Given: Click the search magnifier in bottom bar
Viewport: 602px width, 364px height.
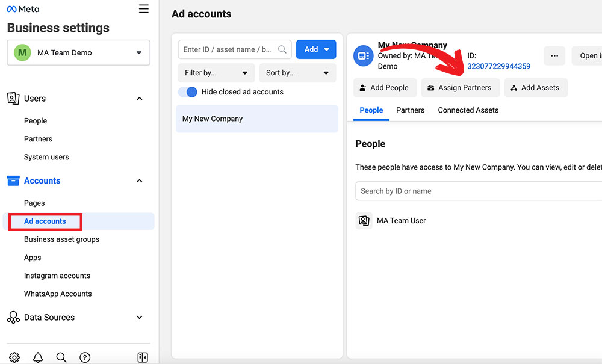Looking at the screenshot, I should (x=61, y=357).
